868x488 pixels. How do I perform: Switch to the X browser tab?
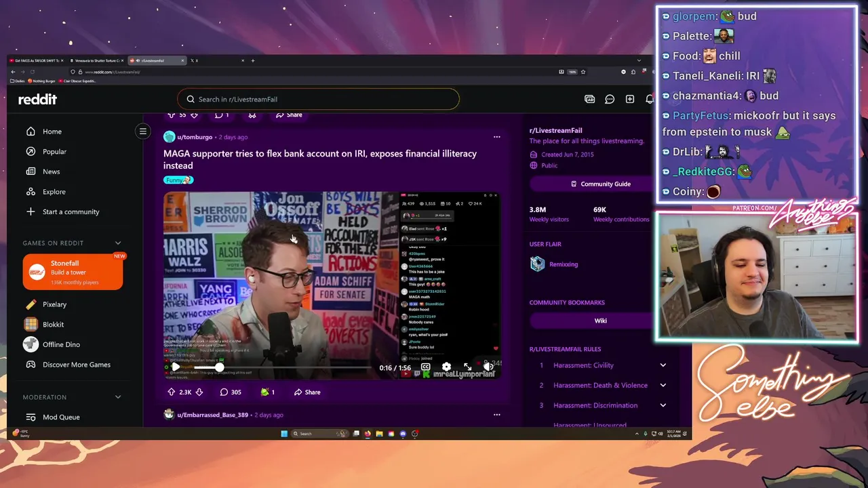pyautogui.click(x=217, y=60)
